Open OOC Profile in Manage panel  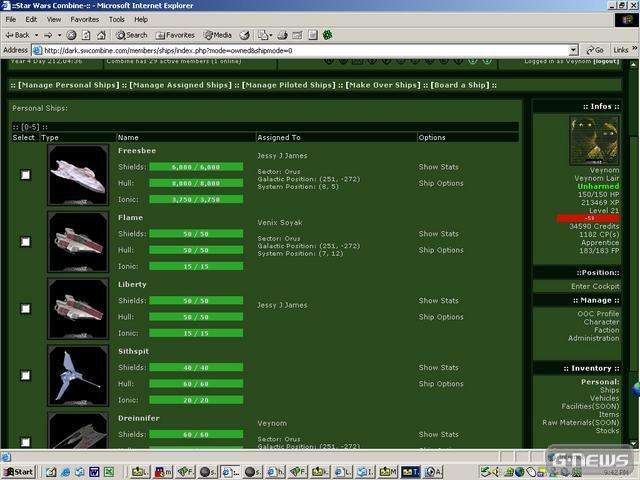point(598,314)
